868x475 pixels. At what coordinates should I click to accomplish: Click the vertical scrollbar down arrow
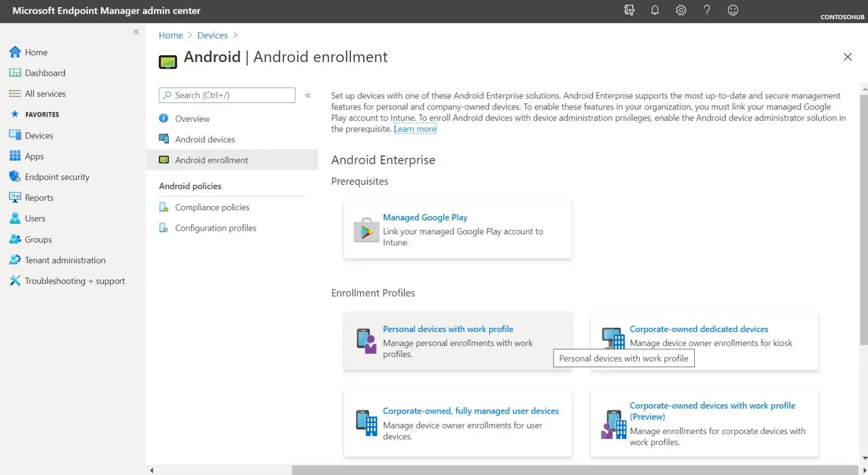tap(864, 459)
